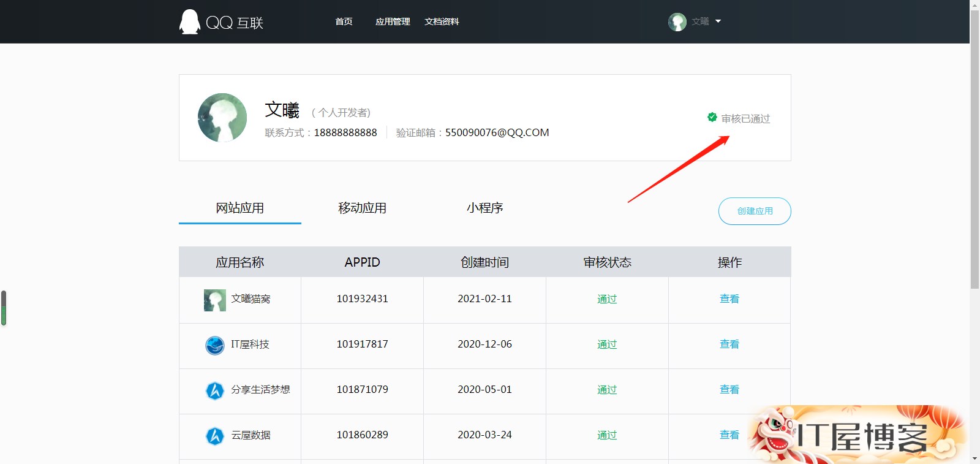Click the 审核状态 column header
Screen dimensions: 980x464
608,262
